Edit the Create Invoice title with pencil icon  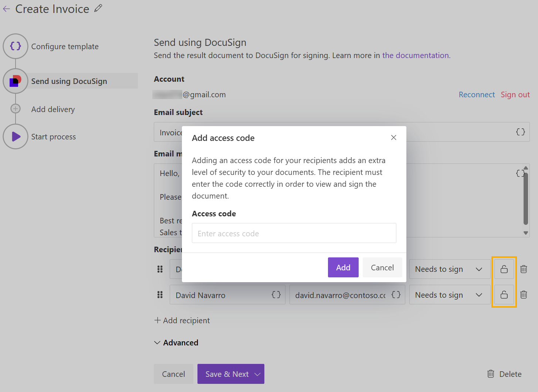point(98,8)
